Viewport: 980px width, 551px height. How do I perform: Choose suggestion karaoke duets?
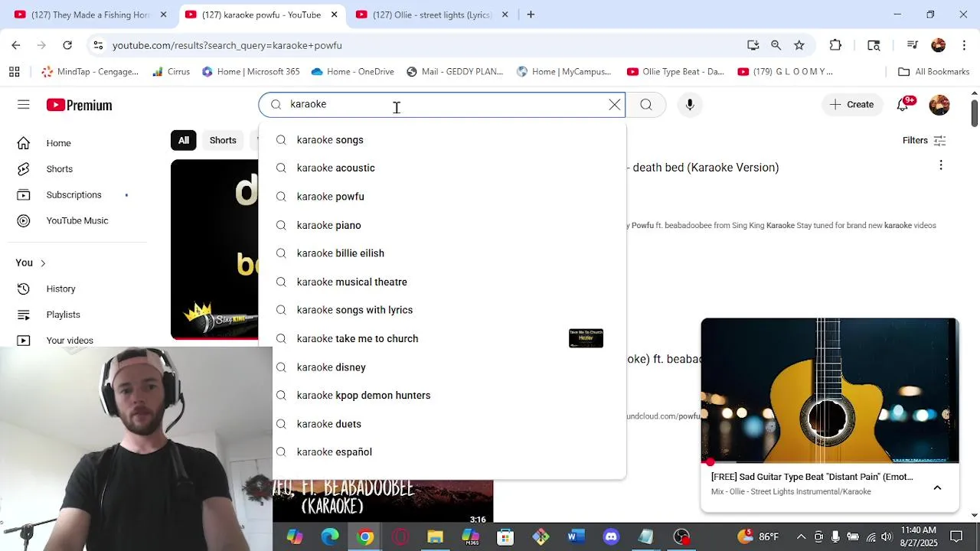click(442, 424)
